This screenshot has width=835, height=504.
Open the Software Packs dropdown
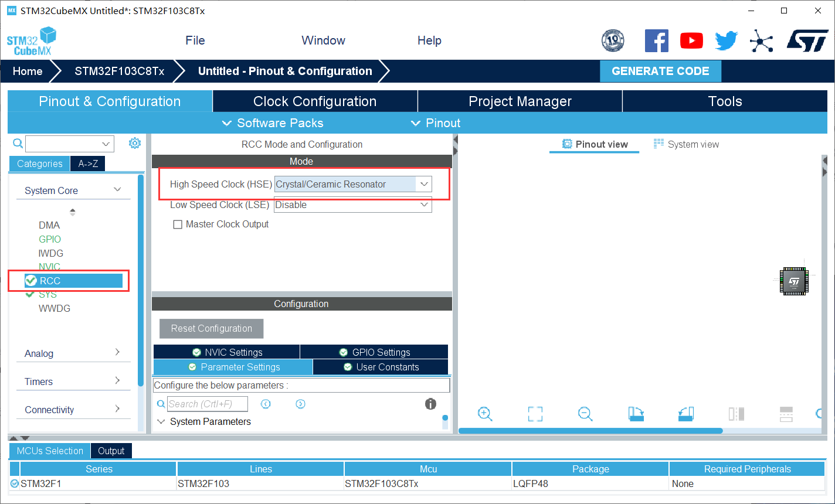point(273,123)
